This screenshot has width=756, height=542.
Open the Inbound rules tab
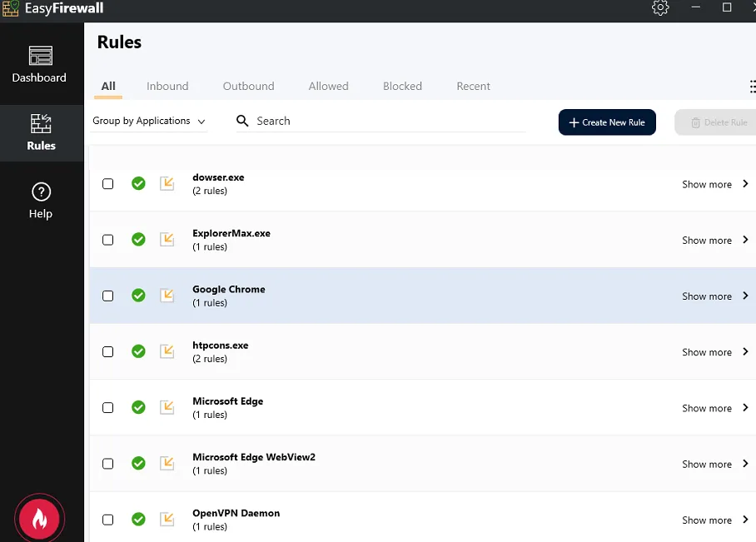click(x=167, y=86)
